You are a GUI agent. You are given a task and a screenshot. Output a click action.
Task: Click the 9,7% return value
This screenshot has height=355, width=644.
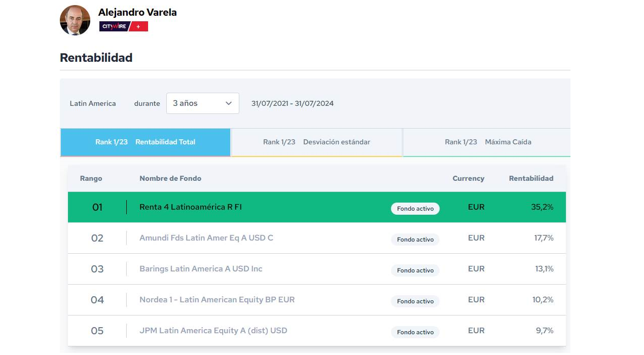click(545, 331)
